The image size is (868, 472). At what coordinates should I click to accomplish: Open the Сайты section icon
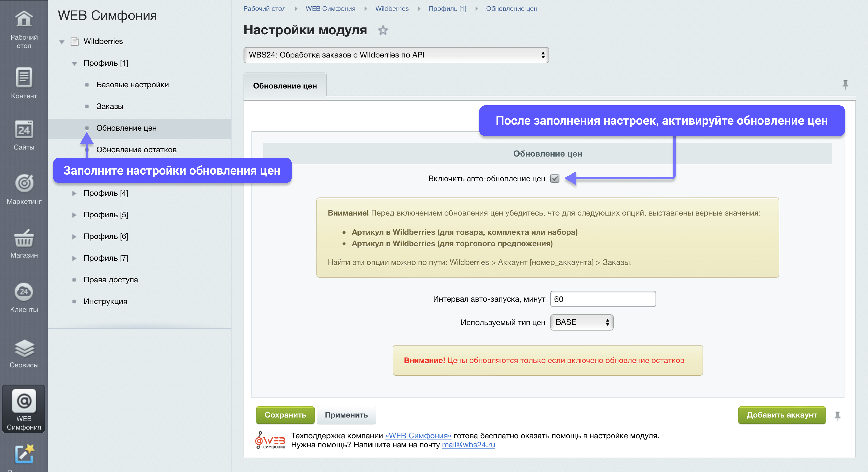(24, 130)
